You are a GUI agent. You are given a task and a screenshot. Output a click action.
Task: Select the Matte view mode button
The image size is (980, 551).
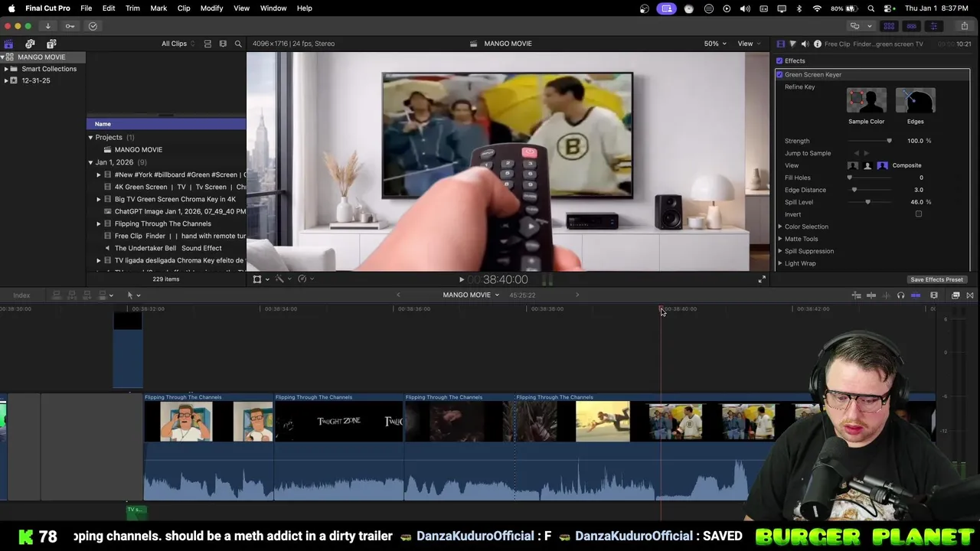click(867, 165)
